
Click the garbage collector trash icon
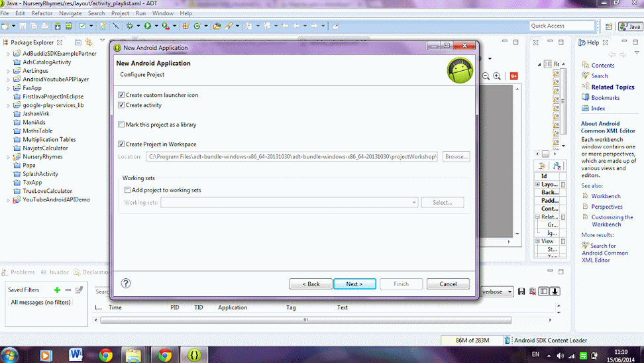508,340
